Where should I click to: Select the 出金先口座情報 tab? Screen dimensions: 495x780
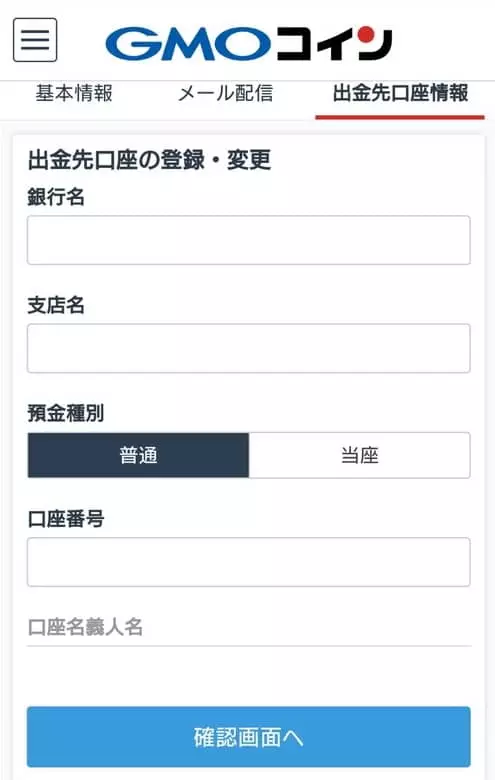[400, 93]
